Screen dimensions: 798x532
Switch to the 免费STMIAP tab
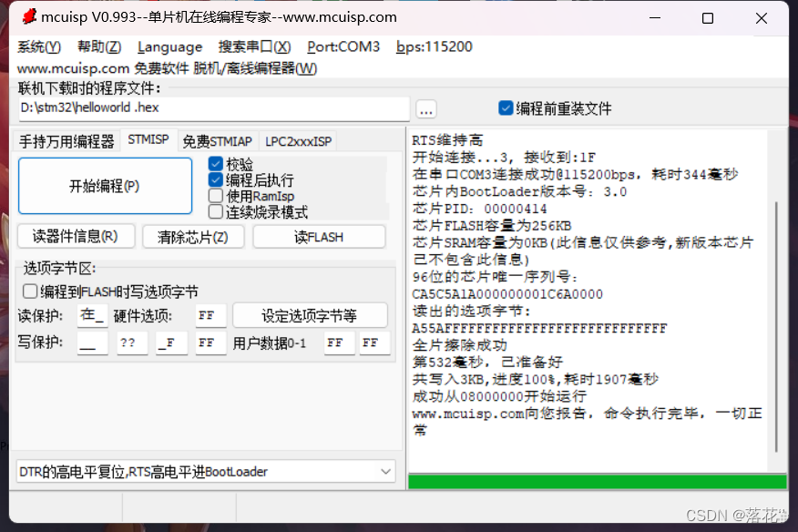pyautogui.click(x=218, y=141)
